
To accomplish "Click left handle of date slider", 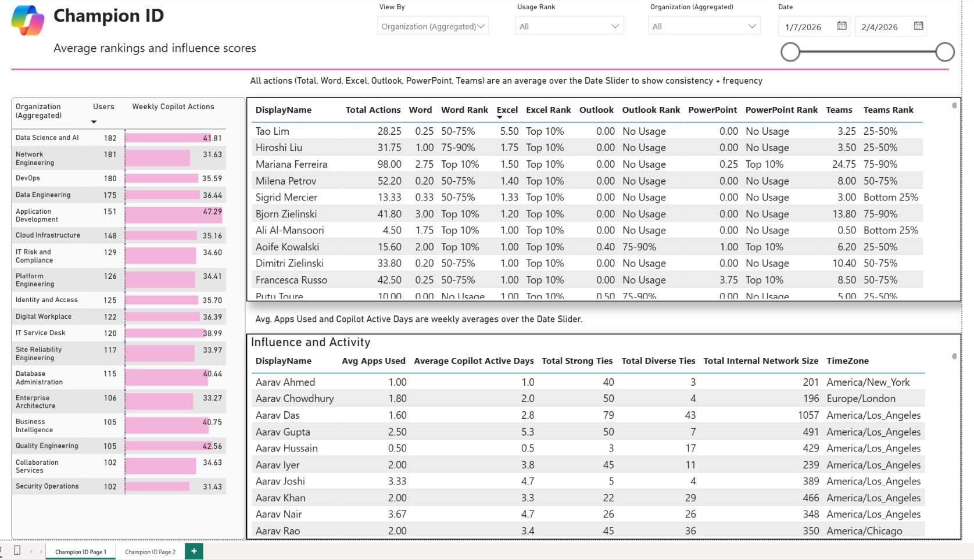I will pyautogui.click(x=790, y=52).
